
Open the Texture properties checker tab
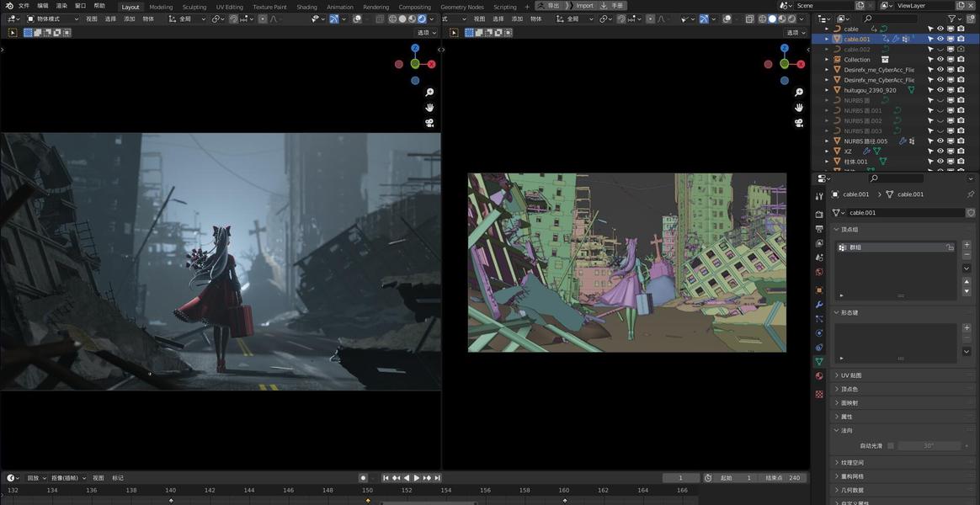tap(819, 395)
